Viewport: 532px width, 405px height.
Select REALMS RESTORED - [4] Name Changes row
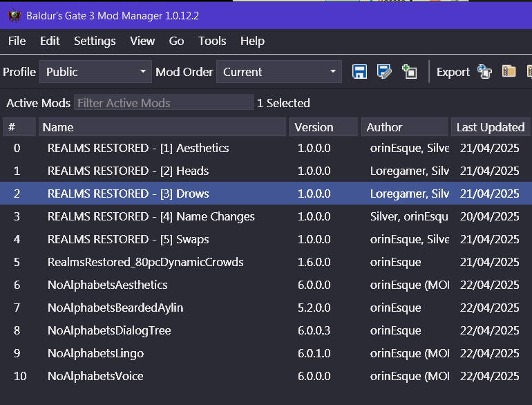coord(266,216)
